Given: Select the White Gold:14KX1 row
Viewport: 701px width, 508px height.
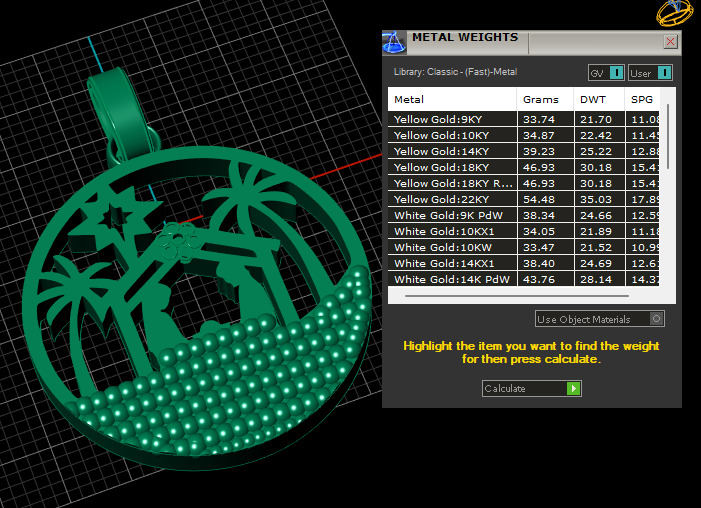Looking at the screenshot, I should [524, 263].
